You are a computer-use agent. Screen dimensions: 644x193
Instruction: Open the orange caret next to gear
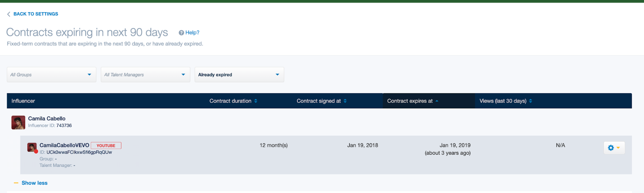click(x=618, y=148)
